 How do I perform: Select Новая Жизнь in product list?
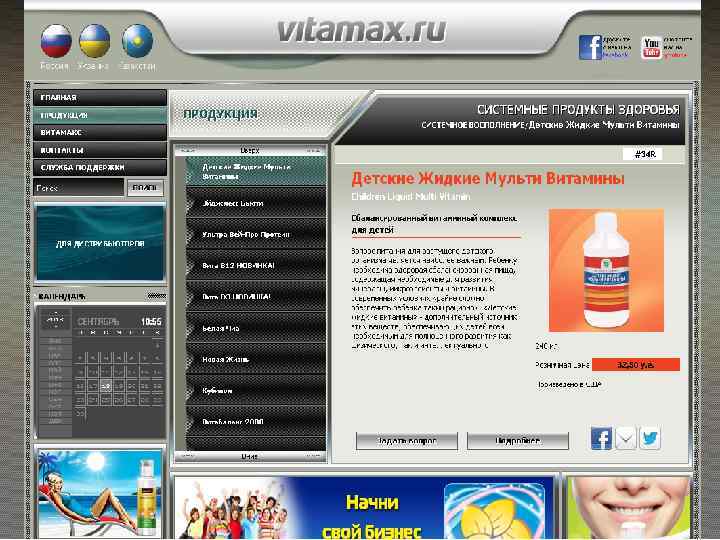pos(255,359)
